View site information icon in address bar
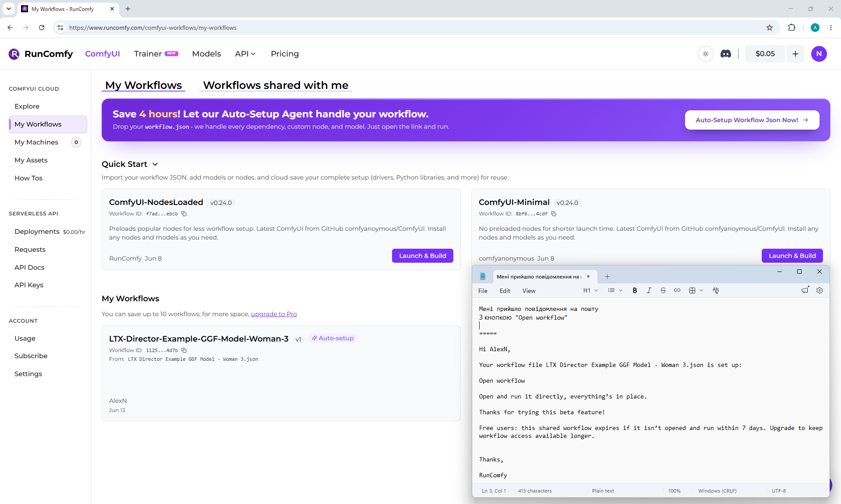The width and height of the screenshot is (841, 504). click(60, 28)
